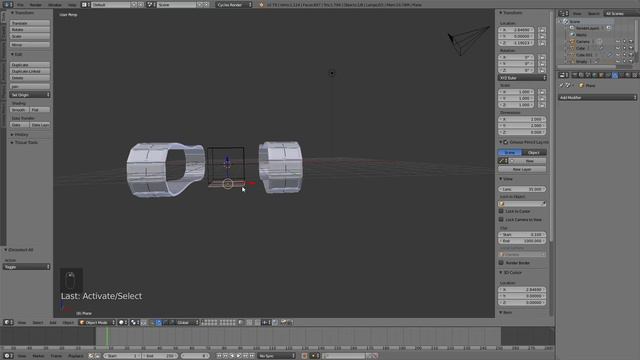The height and width of the screenshot is (360, 640).
Task: Click the properties editor type icon
Action: [564, 75]
